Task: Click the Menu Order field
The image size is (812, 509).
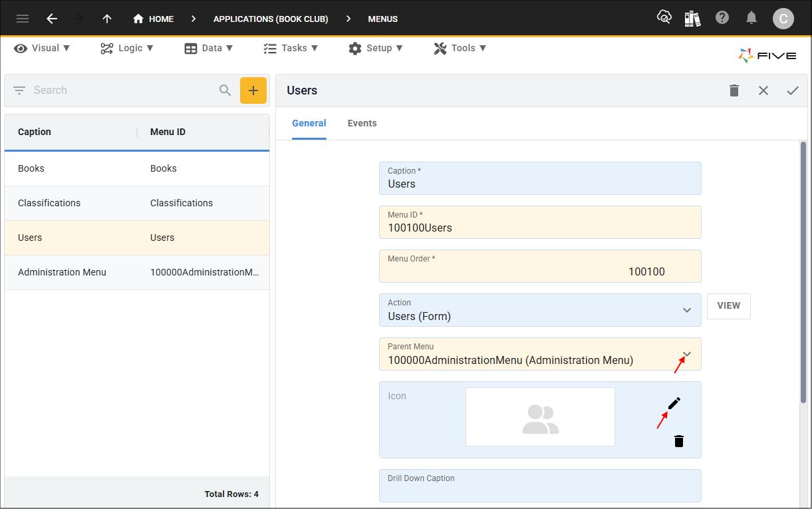Action: click(x=540, y=266)
